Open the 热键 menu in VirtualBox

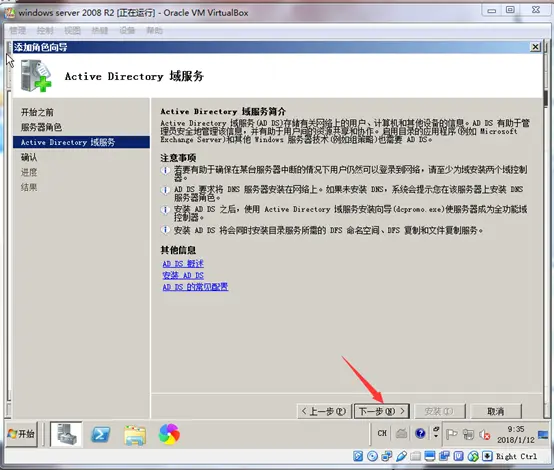tap(100, 31)
